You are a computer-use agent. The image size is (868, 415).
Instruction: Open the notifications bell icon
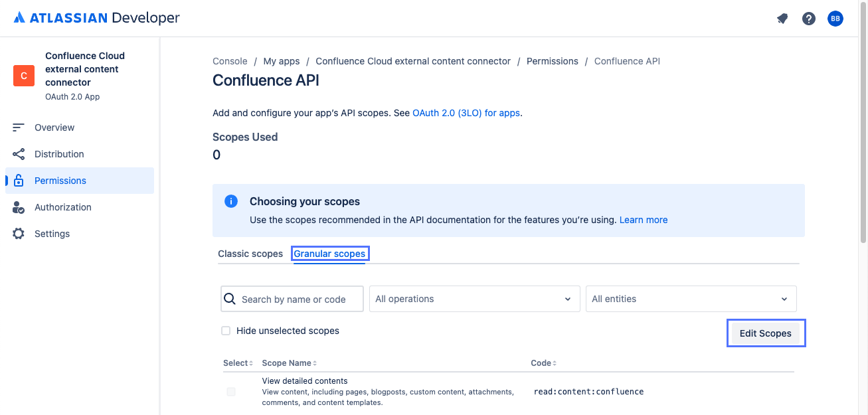pos(782,19)
